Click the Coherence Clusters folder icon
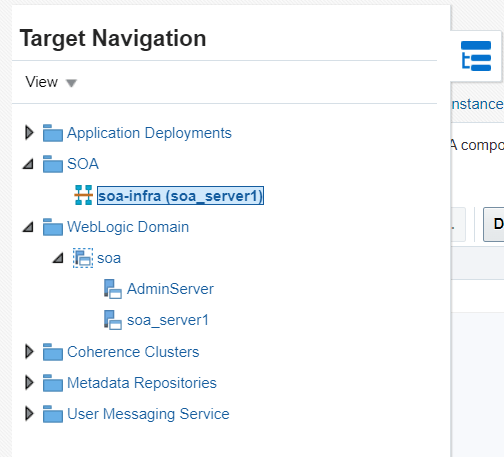504x457 pixels. click(53, 352)
